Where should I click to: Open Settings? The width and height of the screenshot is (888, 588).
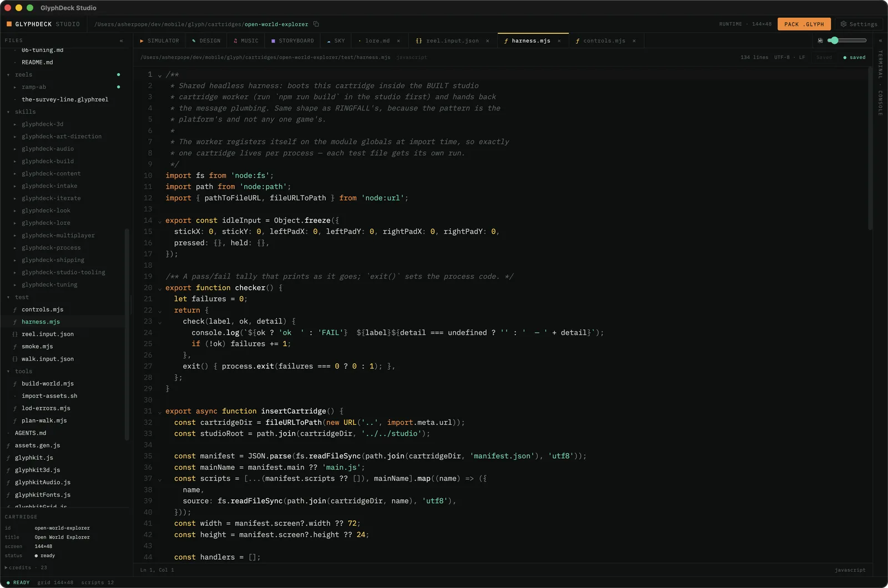859,24
